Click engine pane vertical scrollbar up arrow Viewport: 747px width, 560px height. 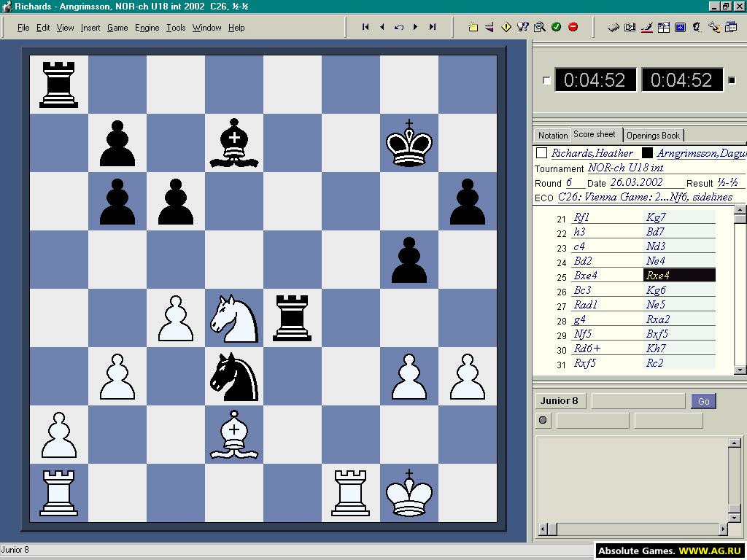tap(734, 443)
